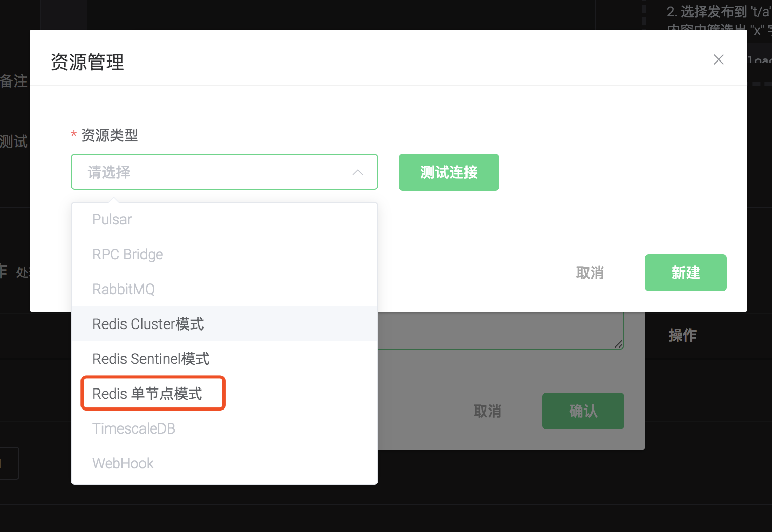Click the 操作 column header

(682, 335)
